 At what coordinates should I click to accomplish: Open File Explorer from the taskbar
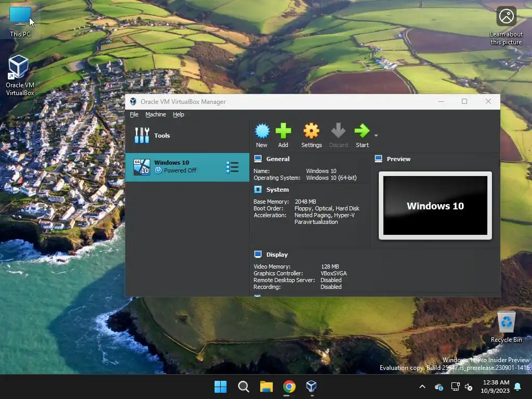click(267, 387)
